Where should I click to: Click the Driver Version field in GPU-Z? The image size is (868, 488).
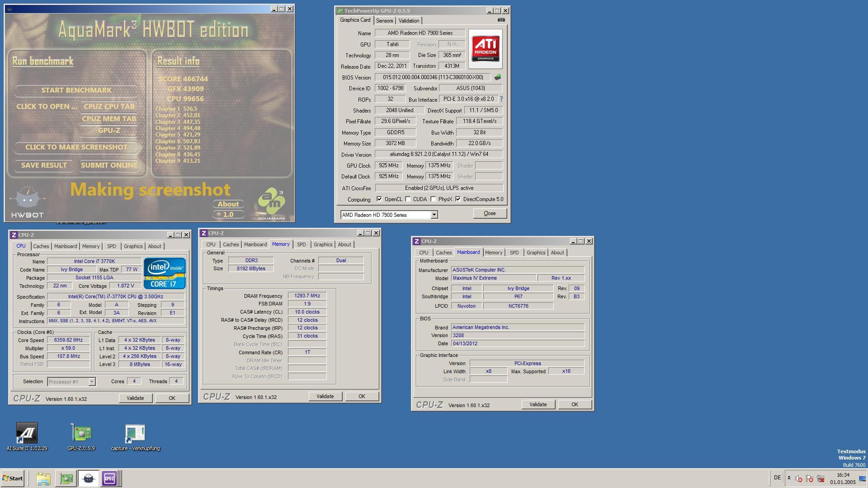pos(439,155)
